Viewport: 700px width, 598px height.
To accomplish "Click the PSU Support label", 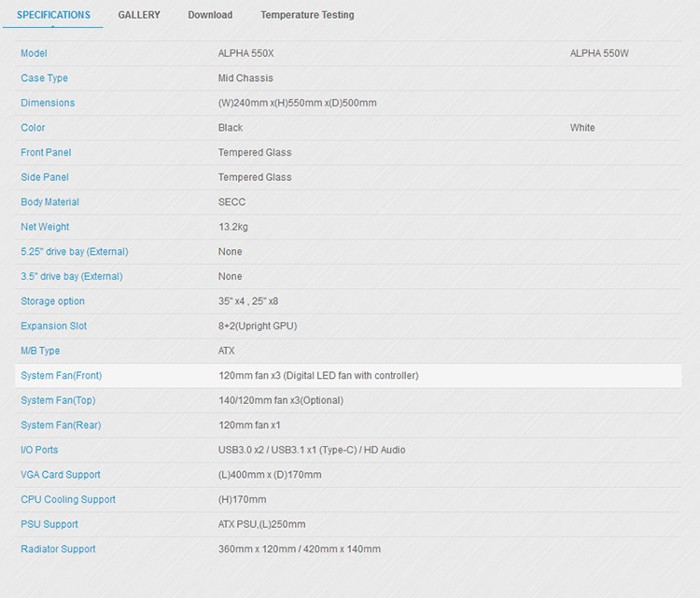I will tap(49, 524).
